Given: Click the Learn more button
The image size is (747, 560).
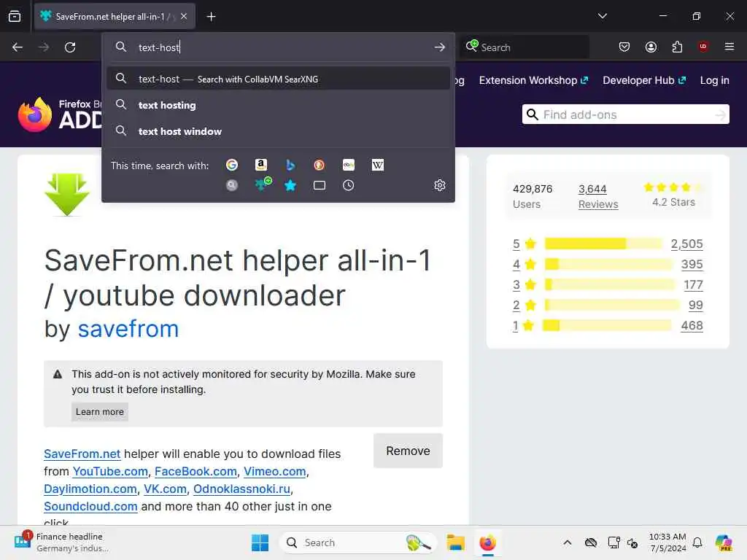Looking at the screenshot, I should [99, 412].
